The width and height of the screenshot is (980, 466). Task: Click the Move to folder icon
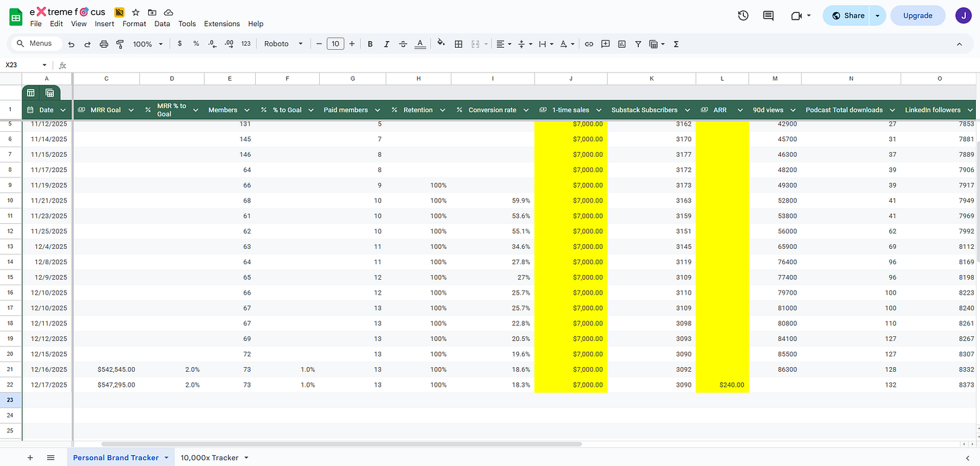click(152, 12)
